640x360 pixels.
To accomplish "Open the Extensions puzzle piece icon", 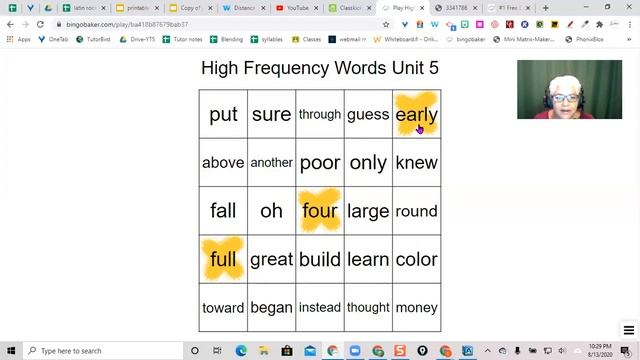I will [x=599, y=24].
